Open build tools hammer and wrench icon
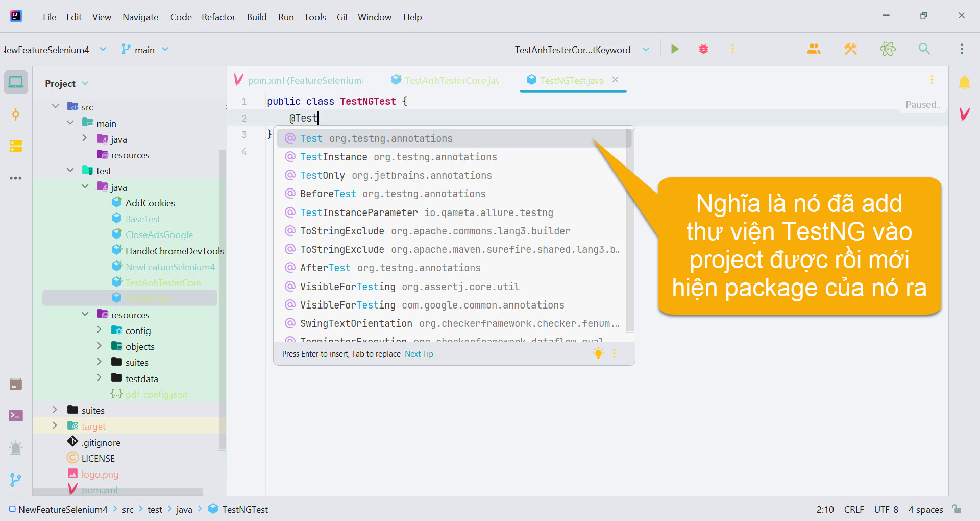The height and width of the screenshot is (521, 980). point(850,49)
